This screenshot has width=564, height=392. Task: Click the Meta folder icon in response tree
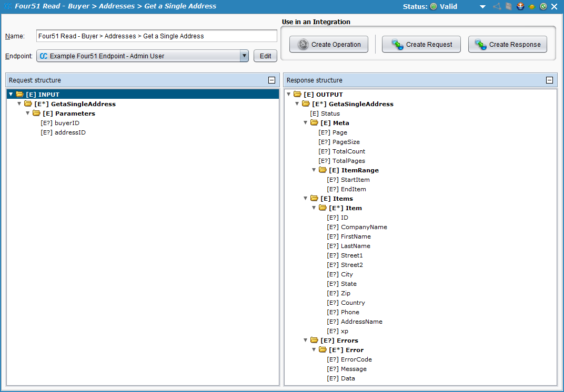(x=315, y=123)
